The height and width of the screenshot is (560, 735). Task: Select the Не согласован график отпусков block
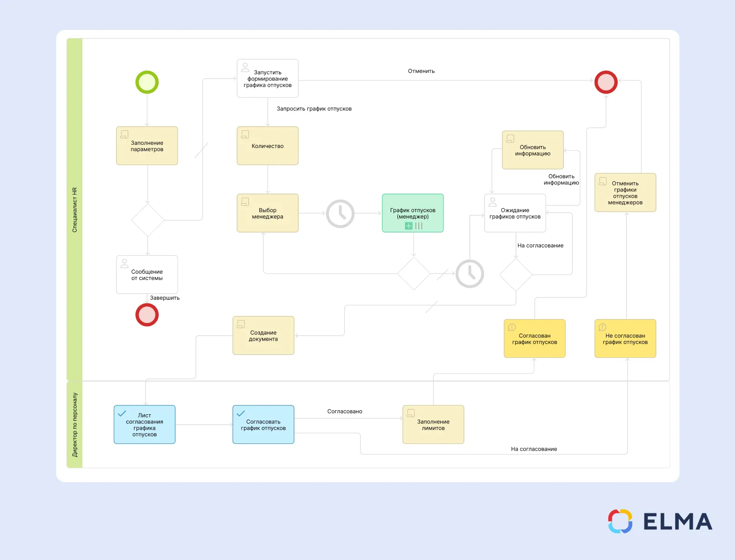click(x=625, y=339)
